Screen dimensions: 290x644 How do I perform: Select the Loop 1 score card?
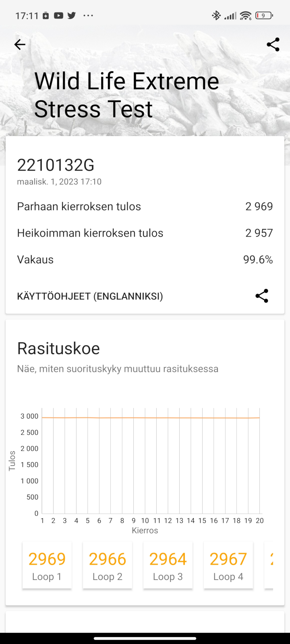pos(47,565)
